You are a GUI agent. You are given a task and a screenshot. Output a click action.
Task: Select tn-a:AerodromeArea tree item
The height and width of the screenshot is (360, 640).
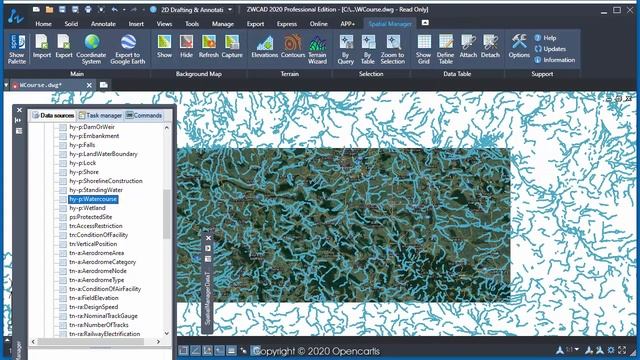click(x=96, y=253)
